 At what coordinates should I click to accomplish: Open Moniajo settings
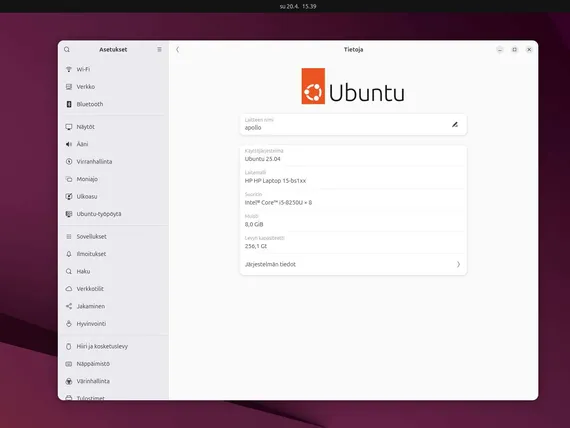pyautogui.click(x=113, y=179)
